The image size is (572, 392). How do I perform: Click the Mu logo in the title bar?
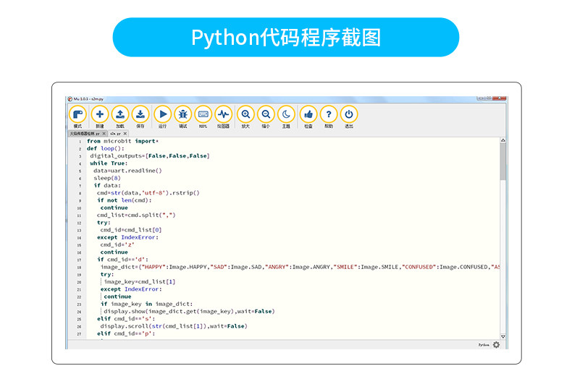tap(70, 99)
